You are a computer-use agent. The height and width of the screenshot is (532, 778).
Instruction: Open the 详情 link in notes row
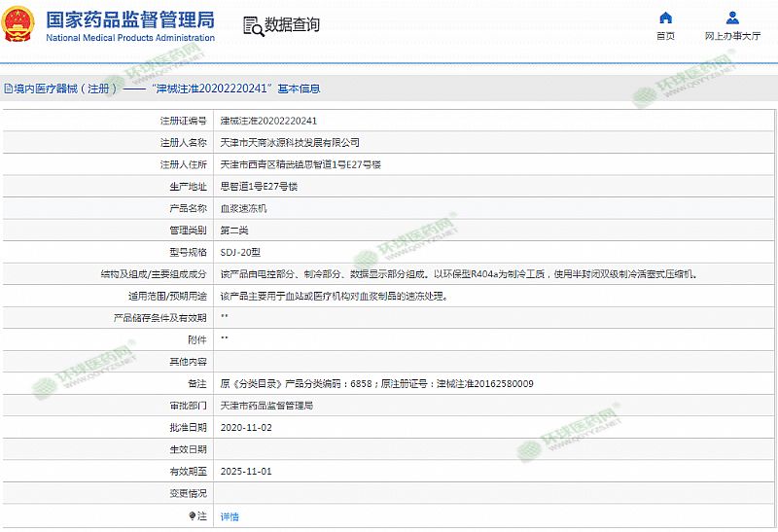coord(230,516)
